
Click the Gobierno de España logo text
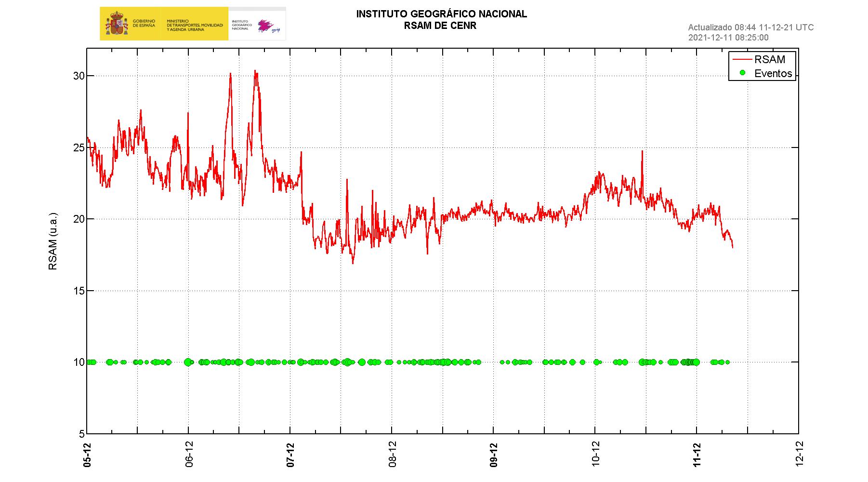click(144, 23)
